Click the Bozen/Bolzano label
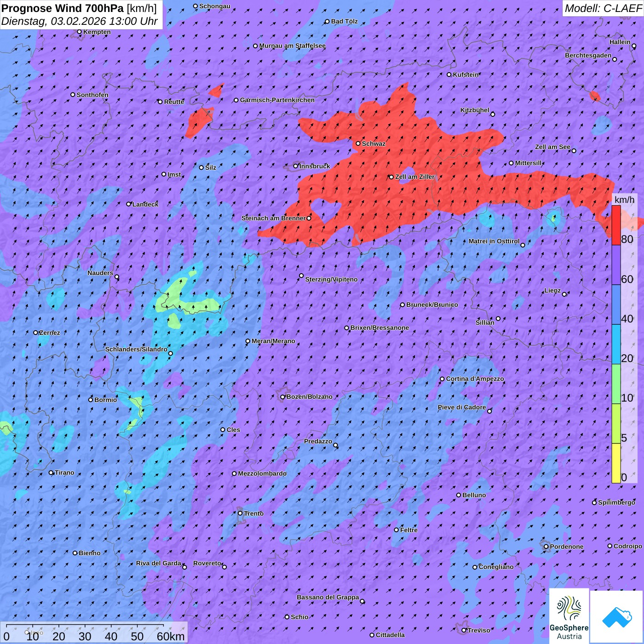The width and height of the screenshot is (644, 644). coord(309,397)
